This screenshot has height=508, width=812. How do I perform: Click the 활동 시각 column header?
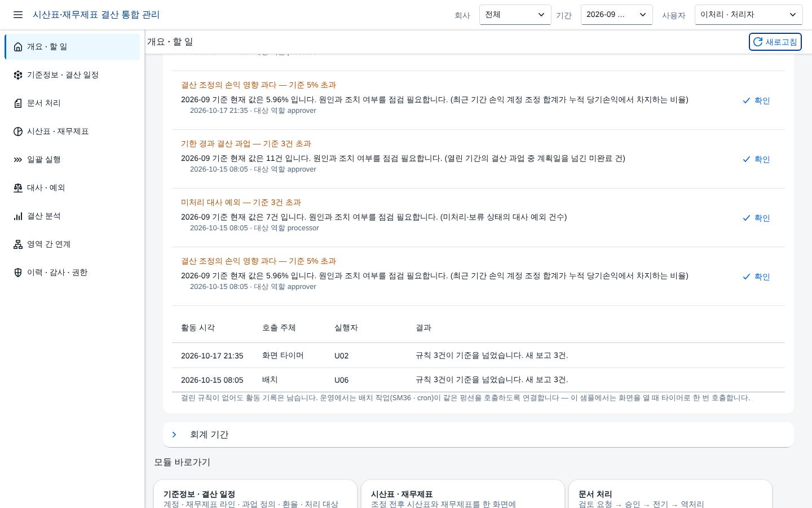pos(198,328)
